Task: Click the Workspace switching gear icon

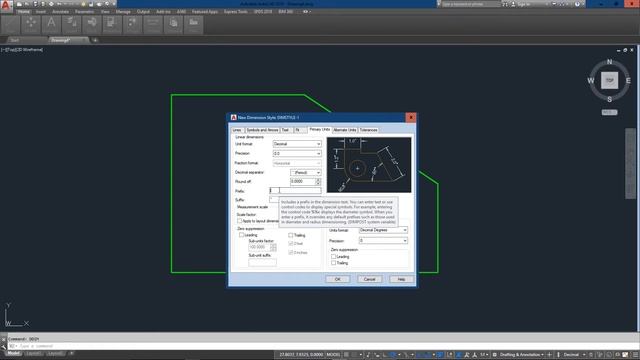Action: pos(494,355)
